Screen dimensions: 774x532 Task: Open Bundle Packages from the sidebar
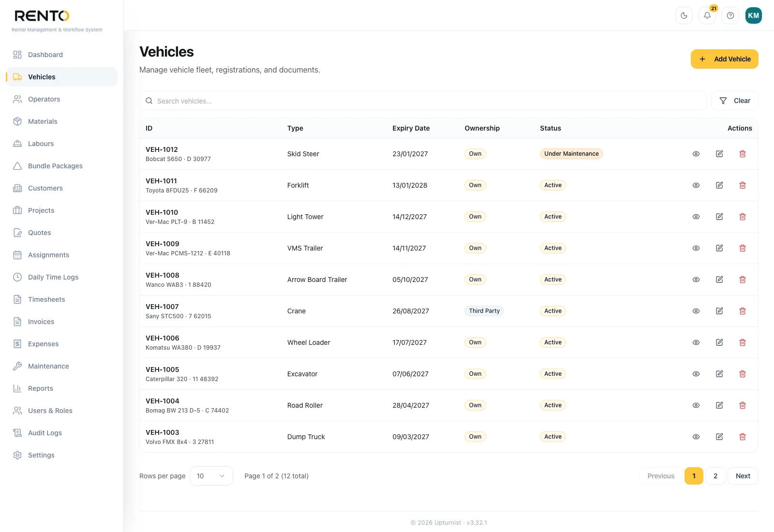(x=62, y=166)
